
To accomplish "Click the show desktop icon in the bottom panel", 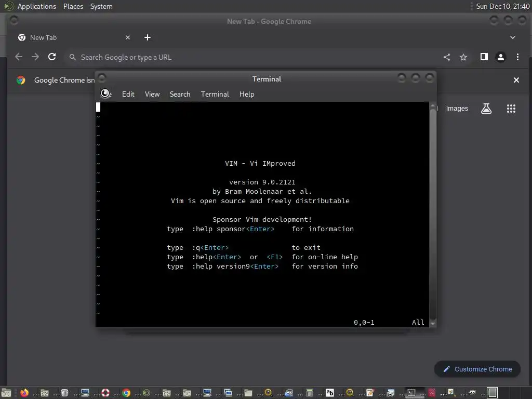I will point(6,393).
